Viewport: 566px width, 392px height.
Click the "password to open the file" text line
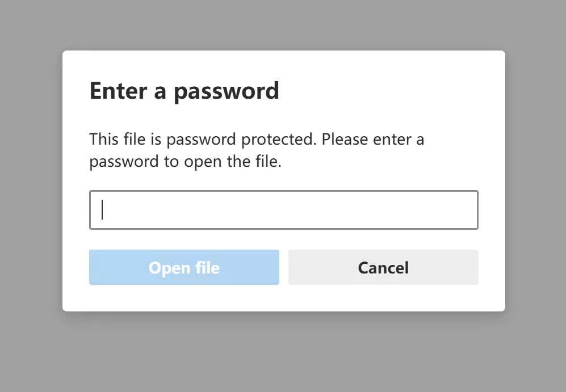(186, 162)
